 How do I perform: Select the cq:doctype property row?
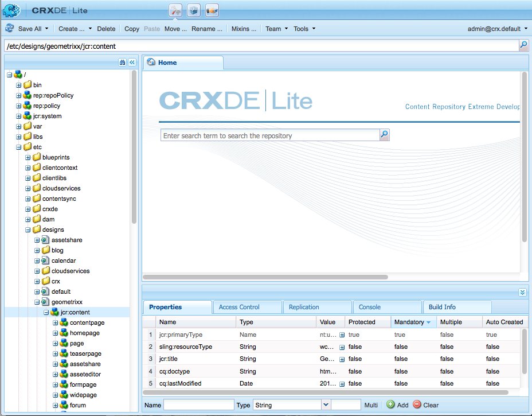pos(331,371)
